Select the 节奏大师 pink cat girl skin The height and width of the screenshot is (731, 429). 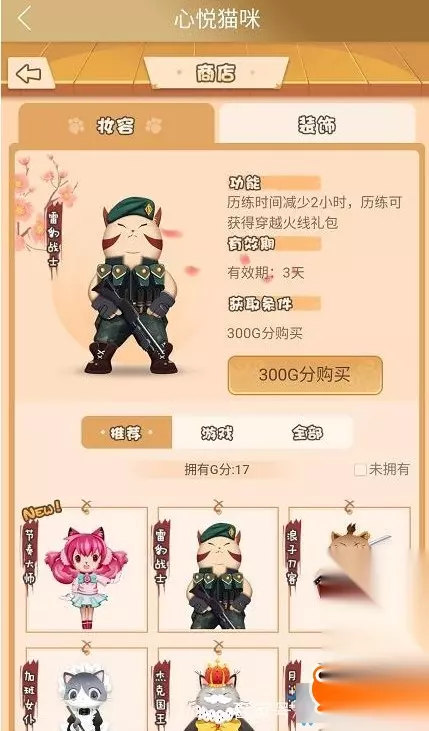click(87, 569)
